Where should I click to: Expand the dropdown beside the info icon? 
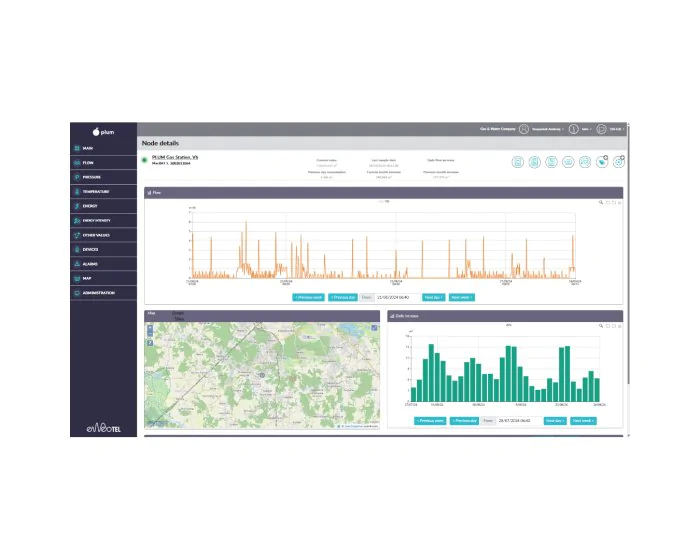[x=586, y=129]
